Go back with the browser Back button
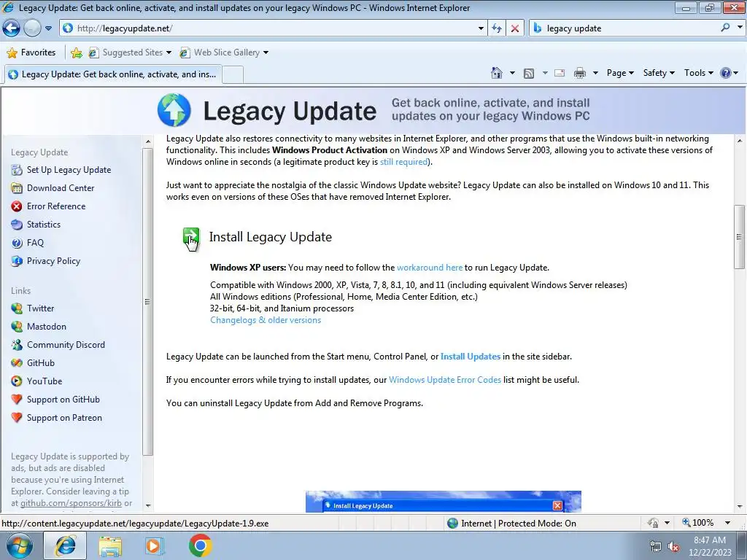 tap(12, 28)
